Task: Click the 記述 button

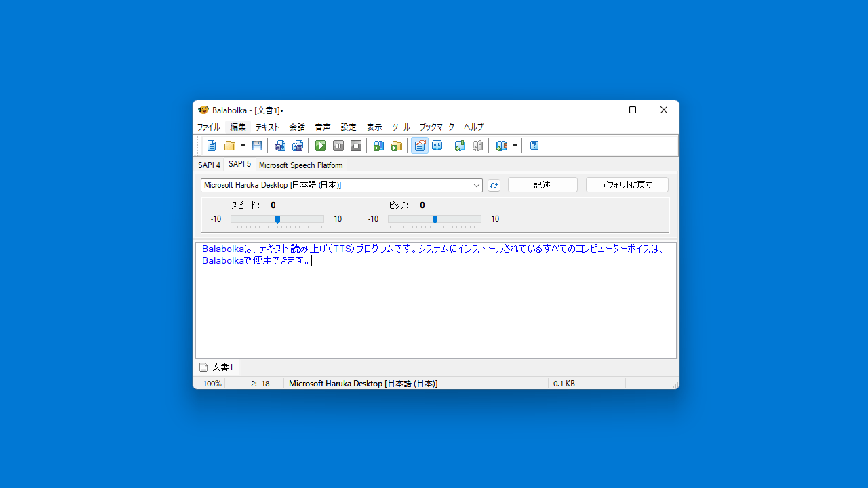Action: click(x=542, y=185)
